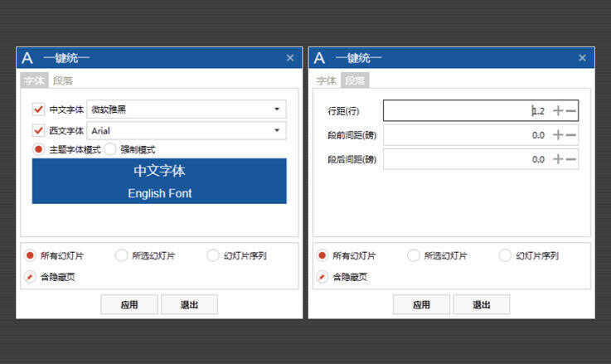The height and width of the screenshot is (364, 611).
Task: Uncheck the 中文字体 checkbox
Action: [x=38, y=109]
